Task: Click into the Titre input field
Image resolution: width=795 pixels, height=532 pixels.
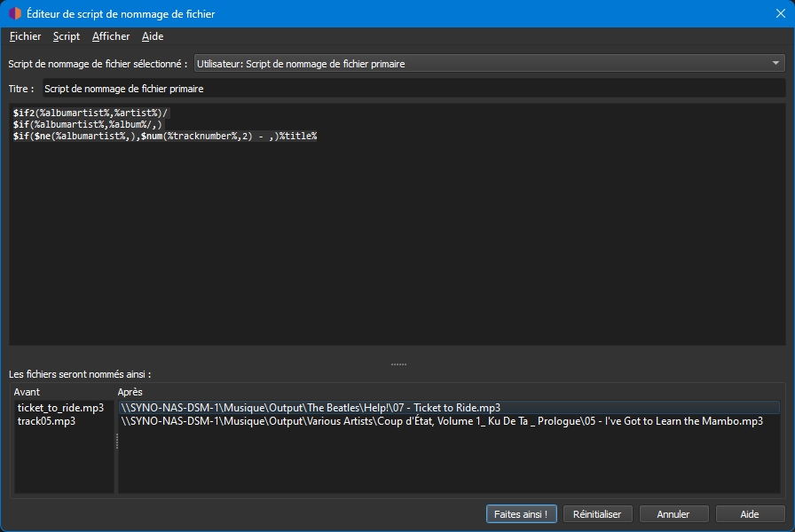Action: point(413,89)
